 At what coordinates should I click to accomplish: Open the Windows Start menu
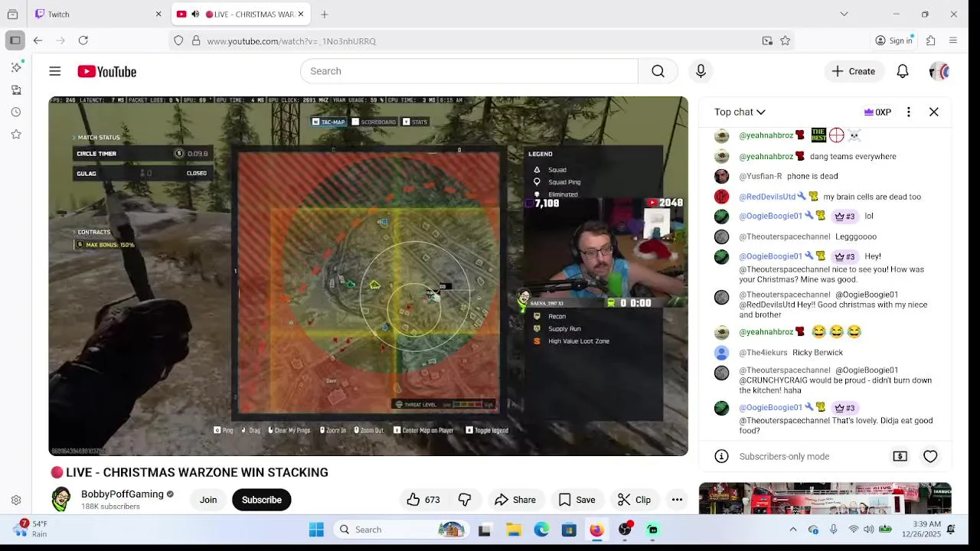(x=316, y=530)
